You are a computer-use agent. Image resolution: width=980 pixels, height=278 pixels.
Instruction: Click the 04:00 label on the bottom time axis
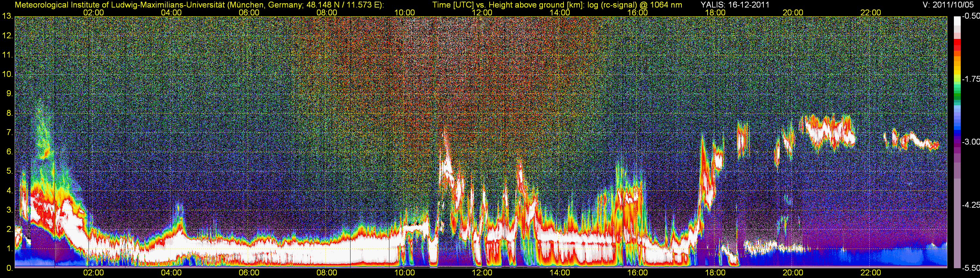coord(171,273)
